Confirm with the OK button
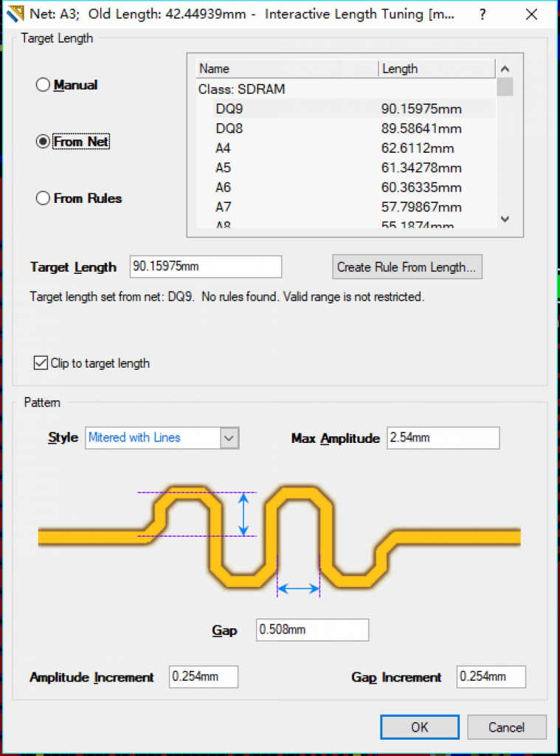560x756 pixels. pos(419,727)
